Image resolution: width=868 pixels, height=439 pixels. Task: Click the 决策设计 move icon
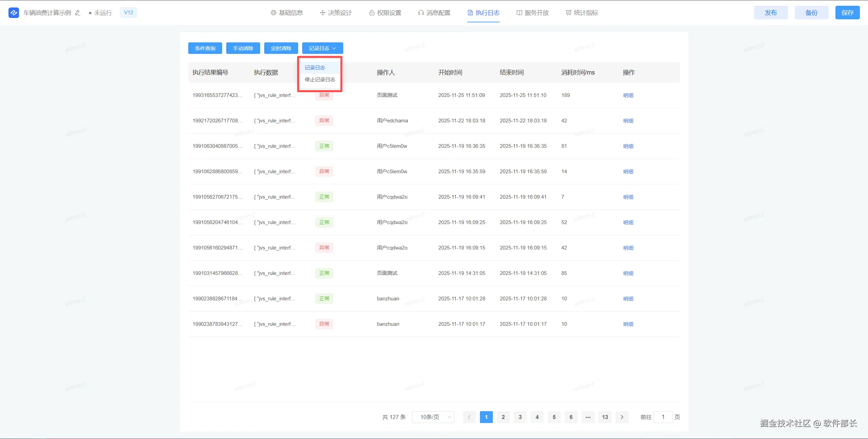tap(323, 13)
